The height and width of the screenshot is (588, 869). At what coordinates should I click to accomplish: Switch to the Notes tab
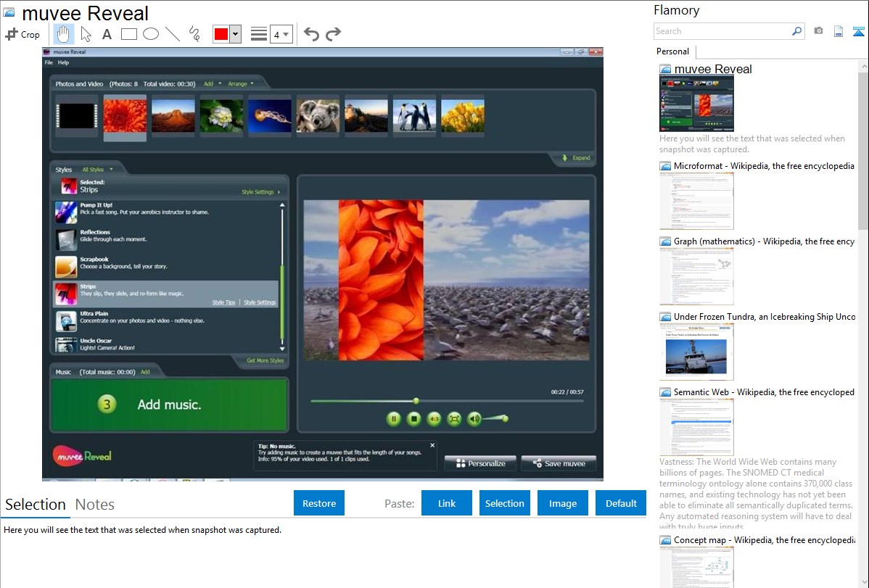[94, 505]
